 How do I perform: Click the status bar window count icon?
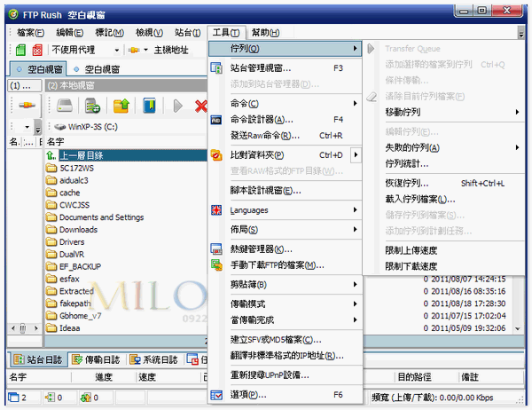pyautogui.click(x=13, y=397)
